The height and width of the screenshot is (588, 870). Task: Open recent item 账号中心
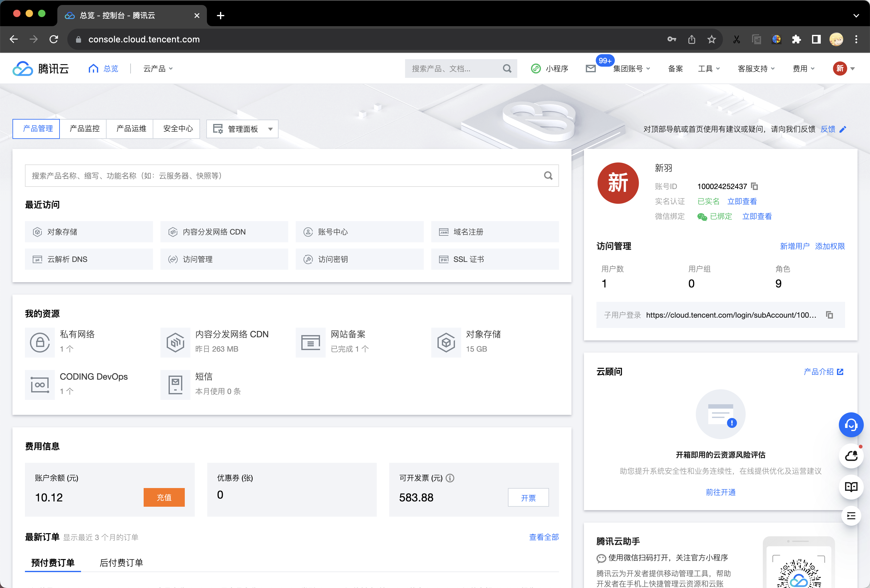click(x=359, y=231)
